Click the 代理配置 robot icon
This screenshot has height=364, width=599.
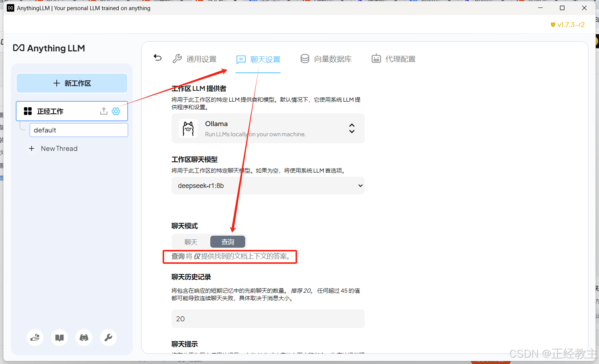pyautogui.click(x=376, y=59)
